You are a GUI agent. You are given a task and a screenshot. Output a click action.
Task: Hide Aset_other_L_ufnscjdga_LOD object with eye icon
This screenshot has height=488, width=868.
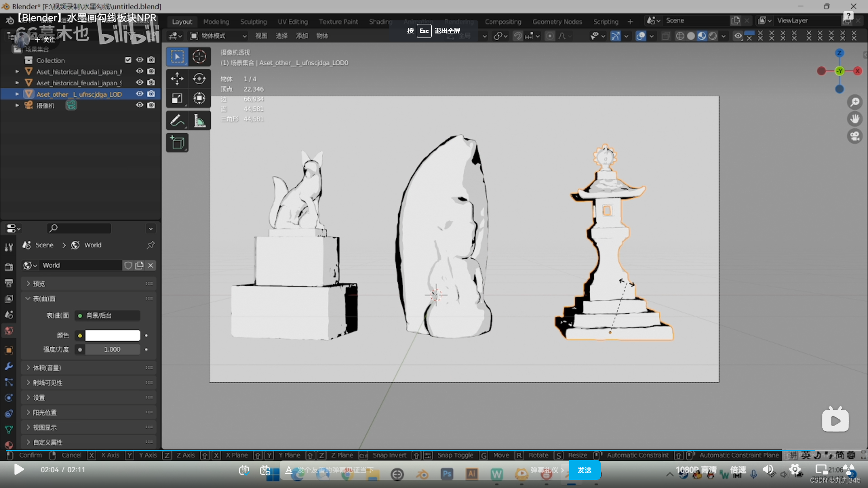140,94
